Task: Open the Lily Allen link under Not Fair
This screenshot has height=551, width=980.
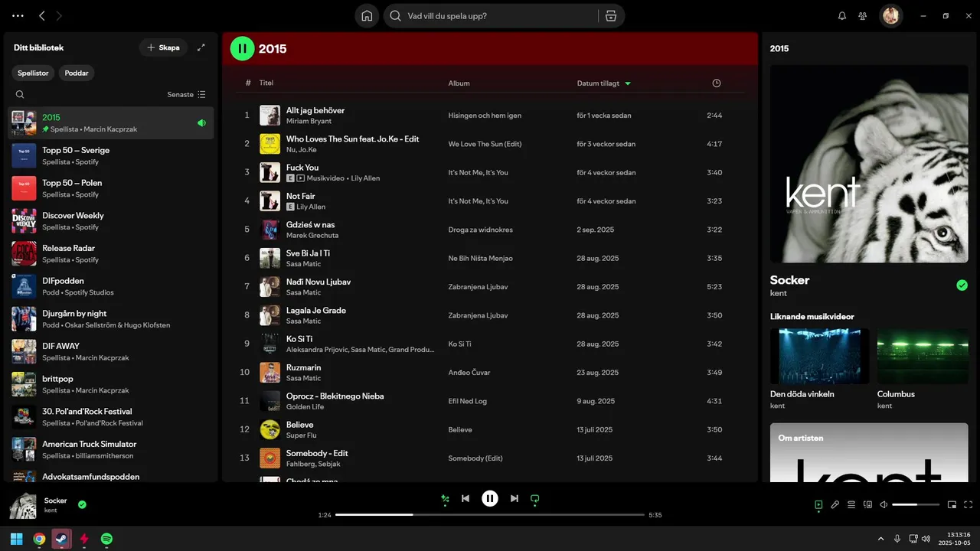Action: [311, 207]
